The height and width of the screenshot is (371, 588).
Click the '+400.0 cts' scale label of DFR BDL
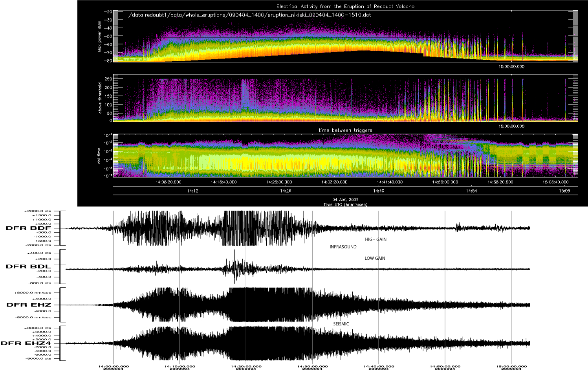(x=39, y=253)
